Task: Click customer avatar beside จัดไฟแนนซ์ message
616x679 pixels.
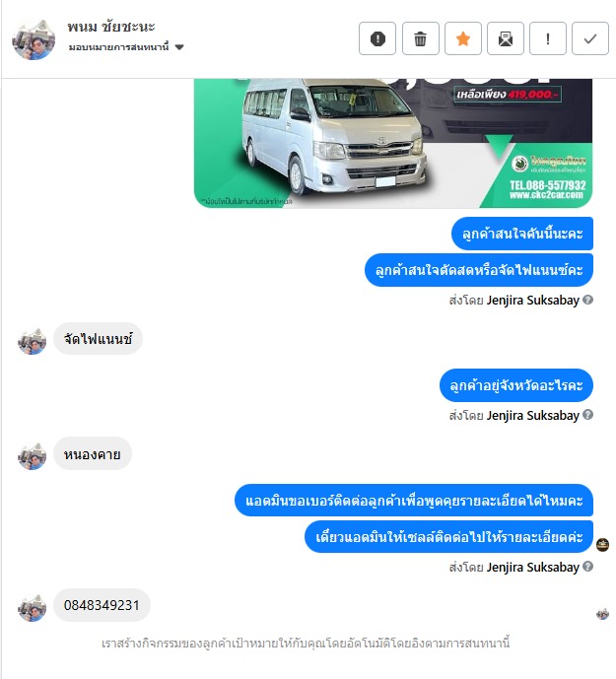Action: [x=33, y=342]
